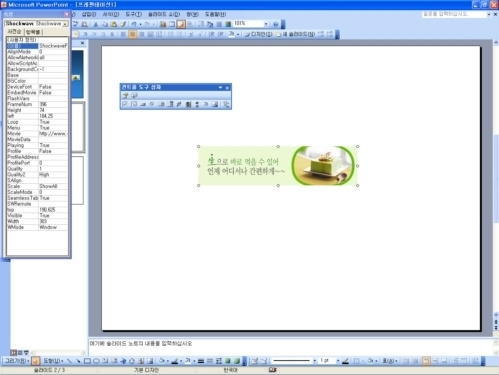Choose the option button control in toolbox

[152, 104]
